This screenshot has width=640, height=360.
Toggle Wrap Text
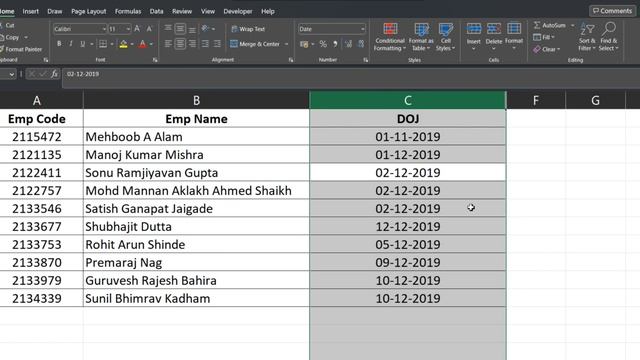tap(248, 29)
